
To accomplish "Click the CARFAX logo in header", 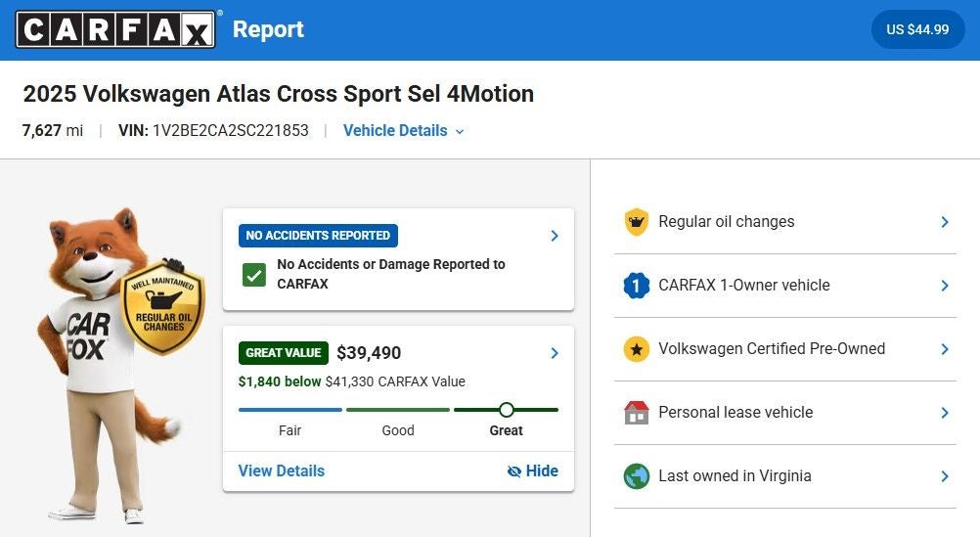I will [x=115, y=29].
